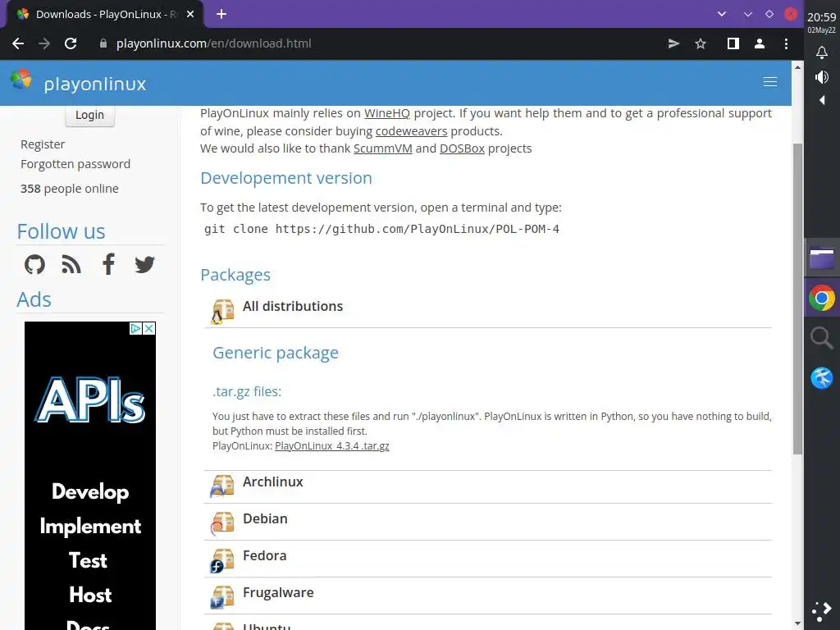Screen dimensions: 840x630
Task: Open the RSS feed icon
Action: (71, 264)
